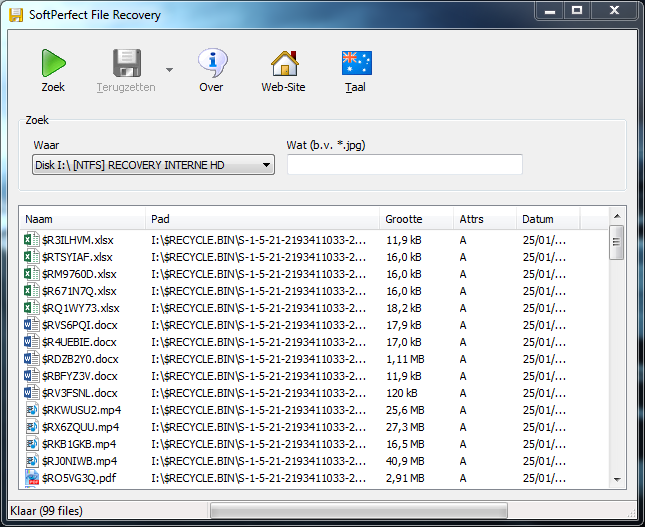
Task: Select file name $RKWUSU2.mp4
Action: [81, 410]
